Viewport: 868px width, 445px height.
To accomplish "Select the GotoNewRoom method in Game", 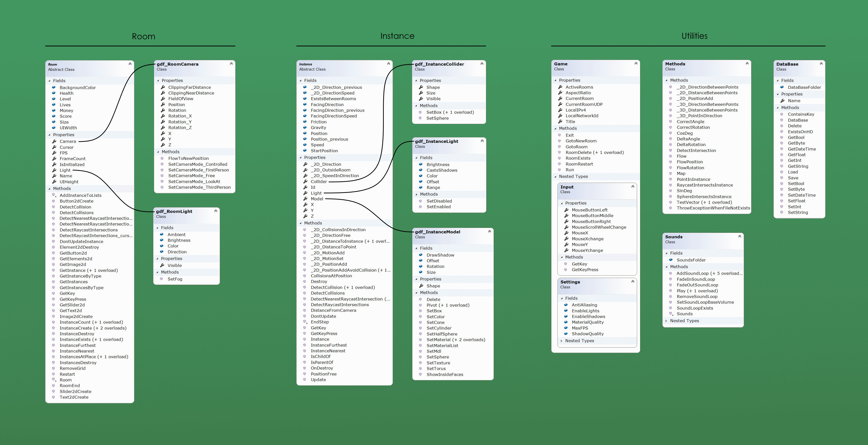I will click(x=581, y=141).
